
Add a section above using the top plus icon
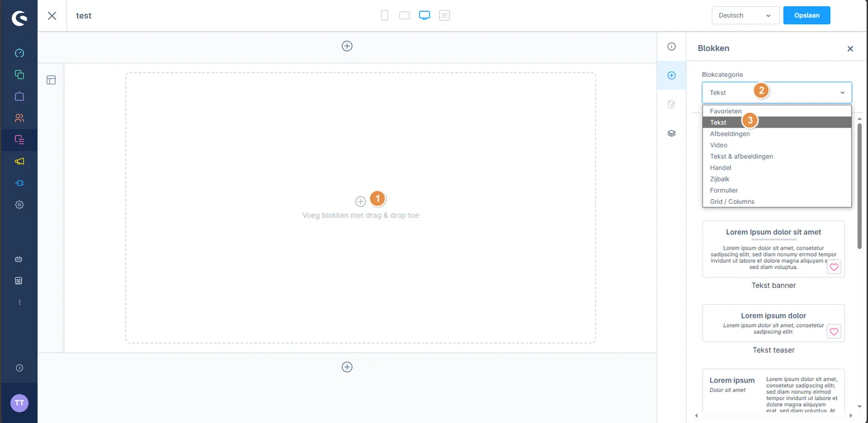[347, 46]
